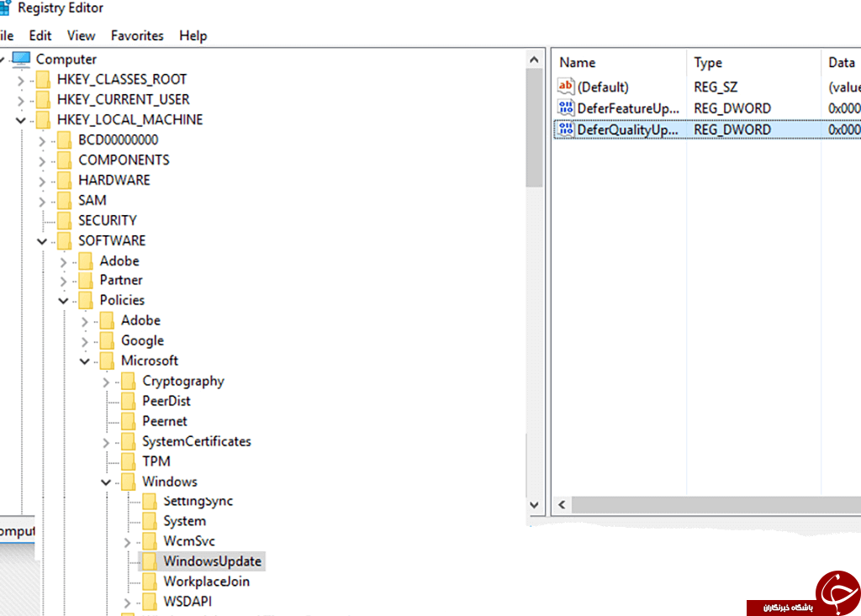Open the Help menu
The height and width of the screenshot is (616, 861).
[193, 35]
